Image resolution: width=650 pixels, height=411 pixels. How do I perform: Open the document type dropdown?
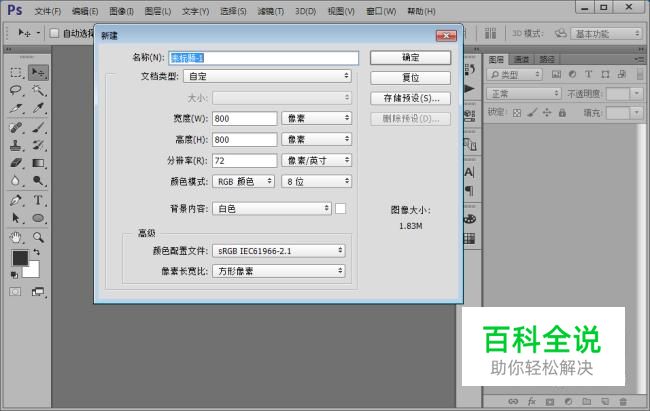click(267, 76)
